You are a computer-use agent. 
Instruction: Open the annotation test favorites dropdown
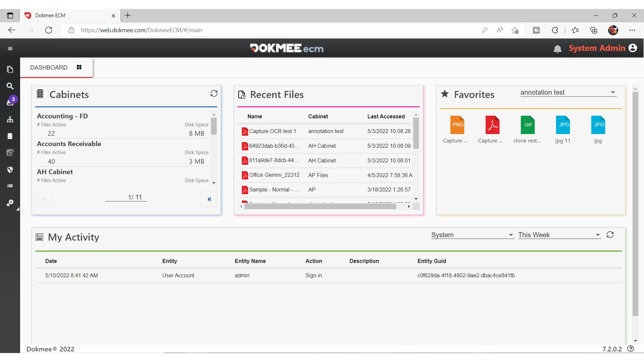pos(568,93)
